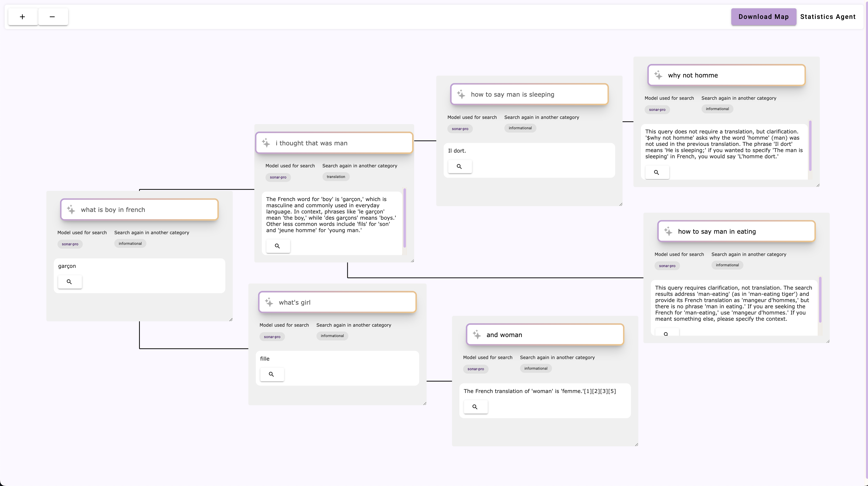Click sparkle icon next to 'and woman'
Viewport: 868px width, 486px height.
point(476,335)
